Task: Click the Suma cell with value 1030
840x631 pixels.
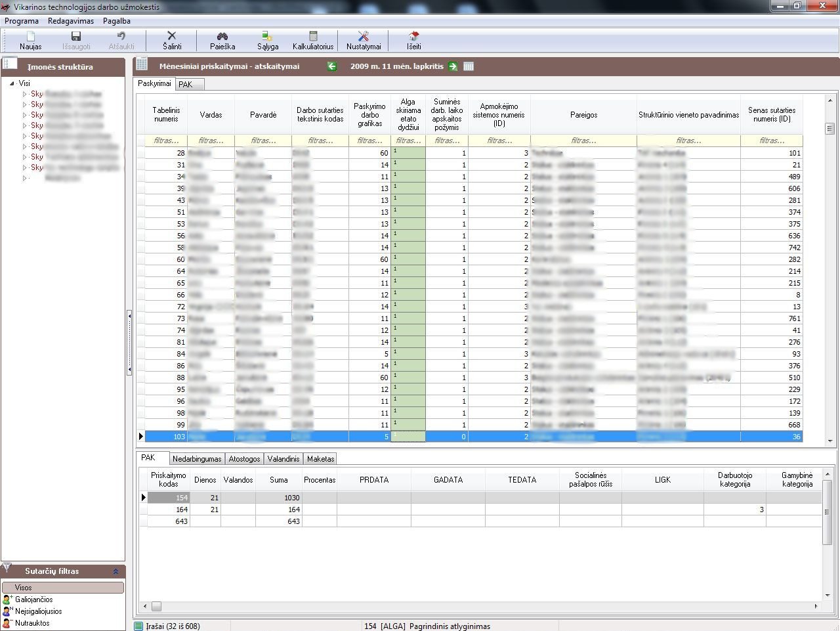Action: pyautogui.click(x=279, y=498)
